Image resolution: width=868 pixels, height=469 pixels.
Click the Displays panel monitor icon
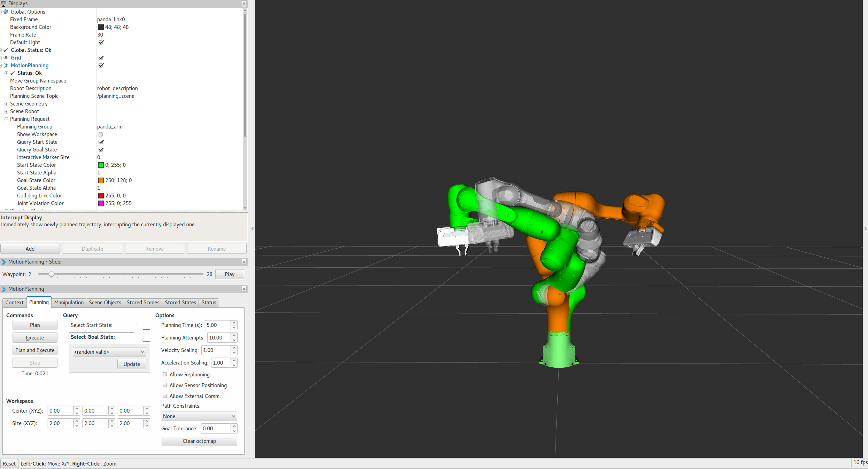click(x=3, y=3)
